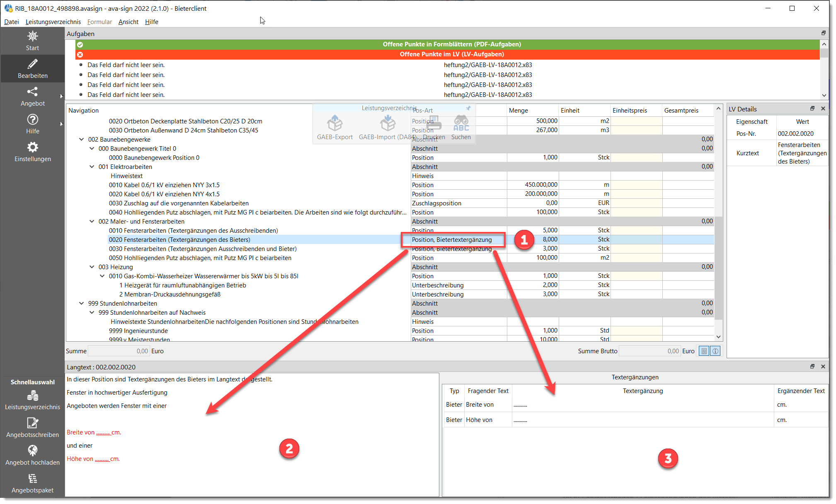
Task: Open Einstellungen gear icon
Action: 32,147
